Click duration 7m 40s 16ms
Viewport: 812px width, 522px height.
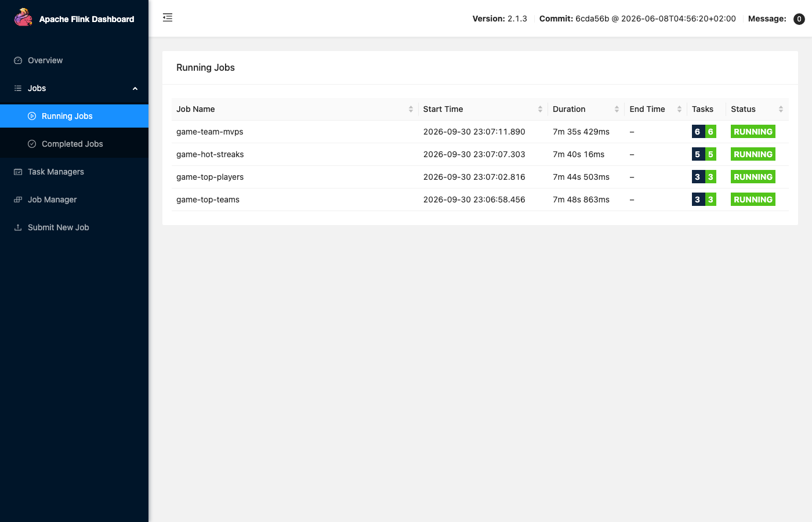pos(579,154)
